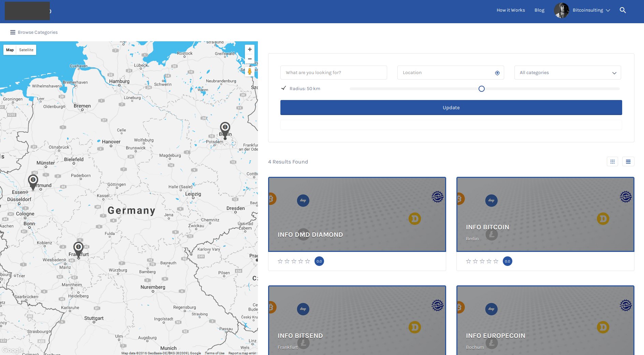The height and width of the screenshot is (355, 644).
Task: Click fifth star on Info Bitcoin card
Action: click(496, 261)
